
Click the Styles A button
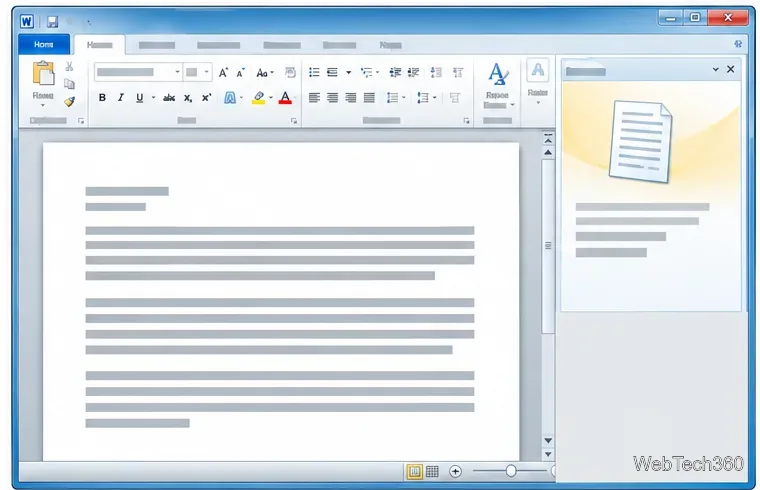coord(538,71)
